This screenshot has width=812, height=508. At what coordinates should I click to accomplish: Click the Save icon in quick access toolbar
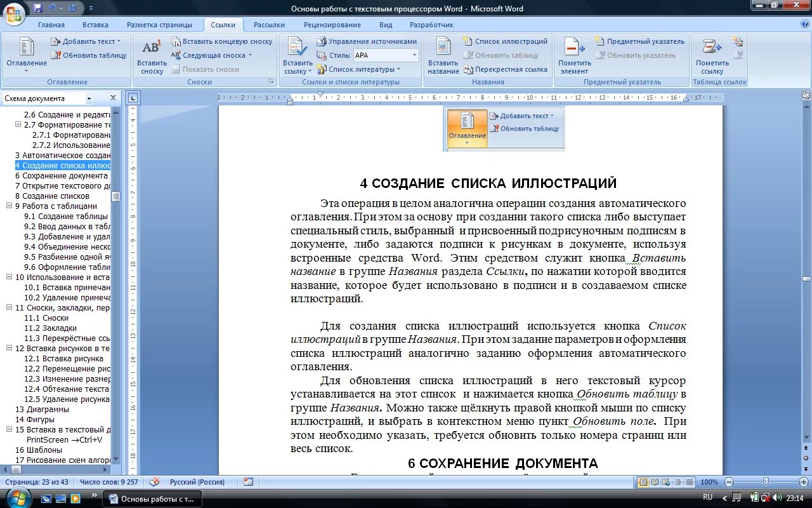pos(38,8)
